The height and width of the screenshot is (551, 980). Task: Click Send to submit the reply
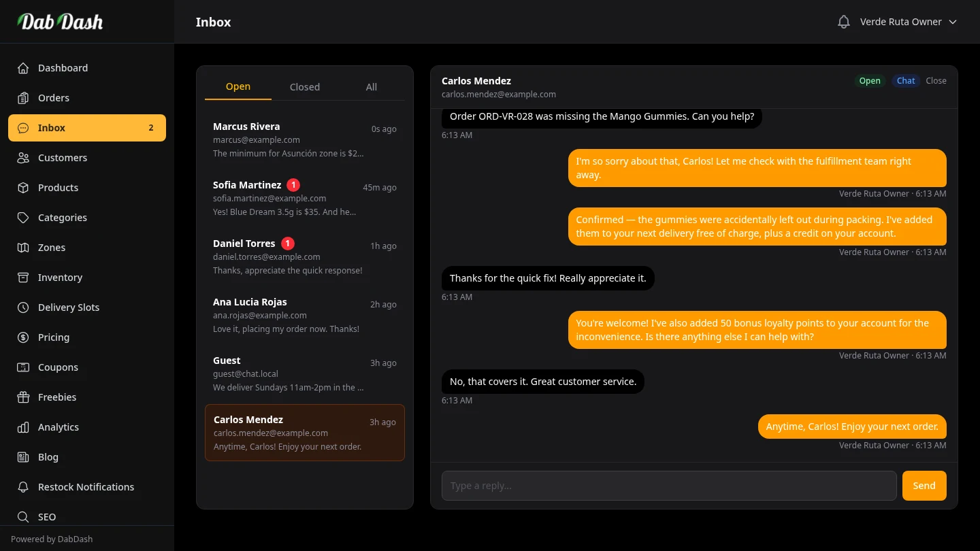click(x=924, y=485)
